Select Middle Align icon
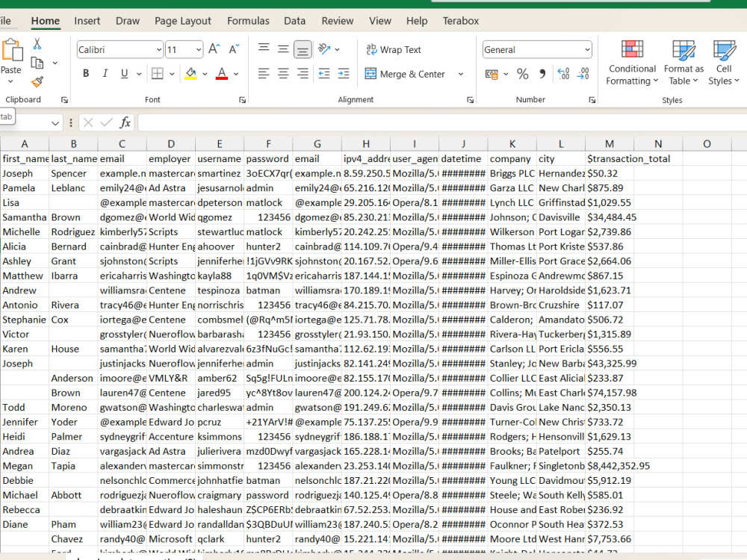Viewport: 747px width, 560px height. pyautogui.click(x=283, y=49)
